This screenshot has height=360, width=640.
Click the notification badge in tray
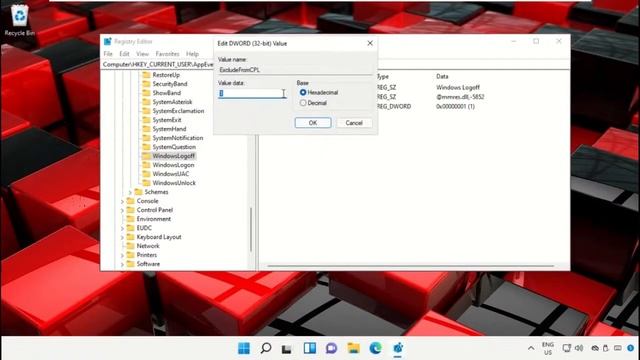pos(631,348)
